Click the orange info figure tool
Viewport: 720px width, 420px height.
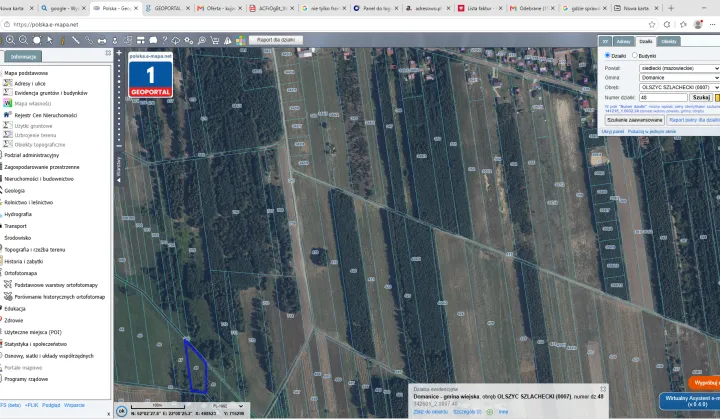[x=63, y=40]
